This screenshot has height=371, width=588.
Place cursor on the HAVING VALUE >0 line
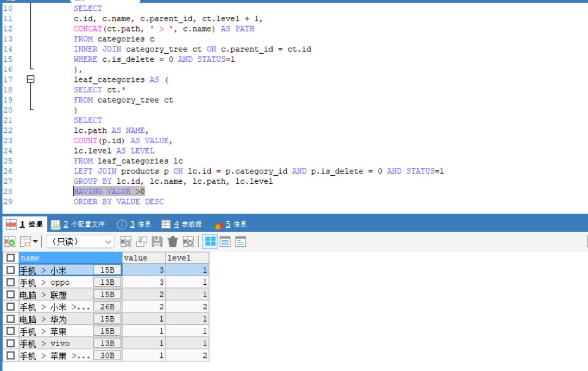(109, 191)
